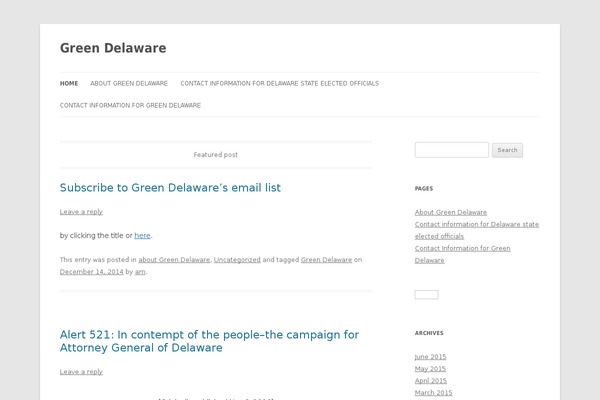
Task: Open the June 2015 archive
Action: tap(430, 357)
